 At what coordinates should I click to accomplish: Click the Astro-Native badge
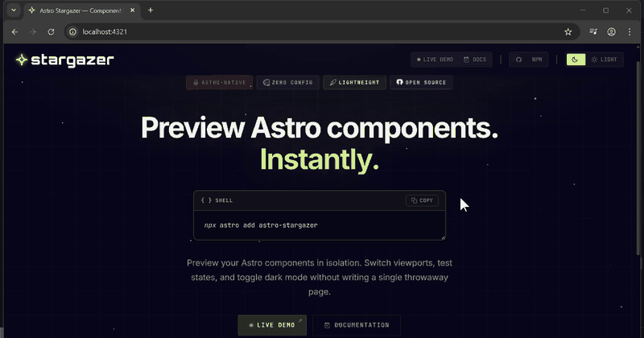(x=219, y=82)
